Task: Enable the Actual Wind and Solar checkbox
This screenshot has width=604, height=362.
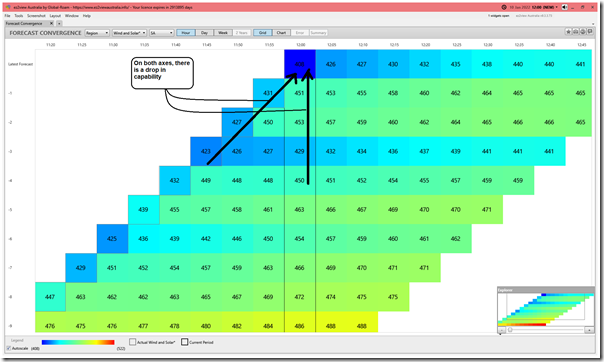Action: 133,342
